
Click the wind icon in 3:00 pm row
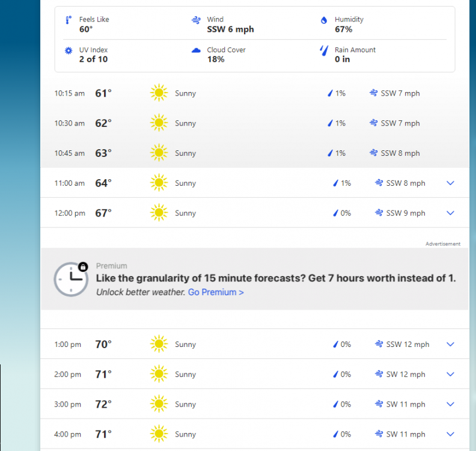(x=379, y=405)
